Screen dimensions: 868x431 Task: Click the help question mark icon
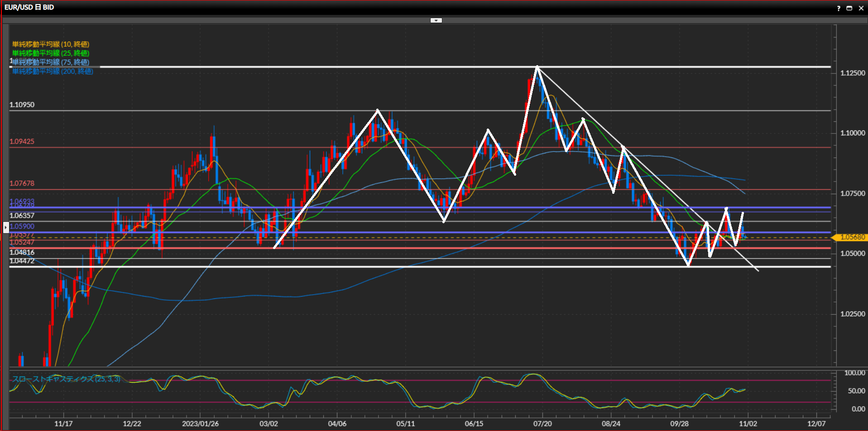[x=838, y=8]
